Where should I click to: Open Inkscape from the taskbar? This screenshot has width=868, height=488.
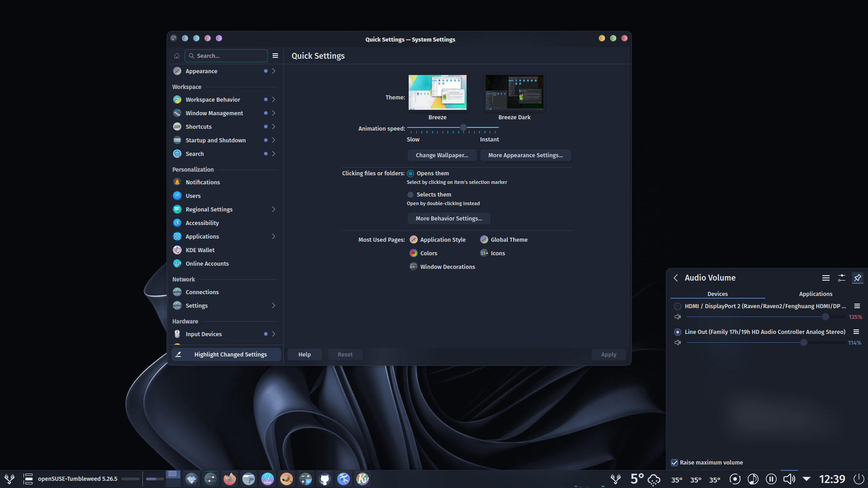[x=192, y=479]
